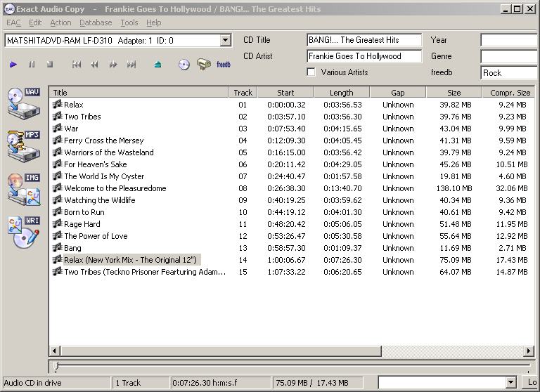Click the Play button in transport controls
The width and height of the screenshot is (540, 392).
13,65
